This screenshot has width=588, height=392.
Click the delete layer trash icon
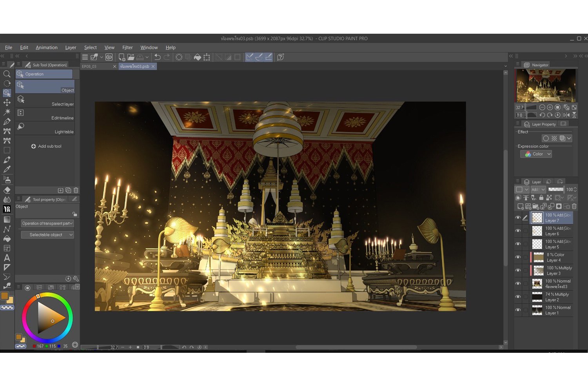(x=574, y=206)
